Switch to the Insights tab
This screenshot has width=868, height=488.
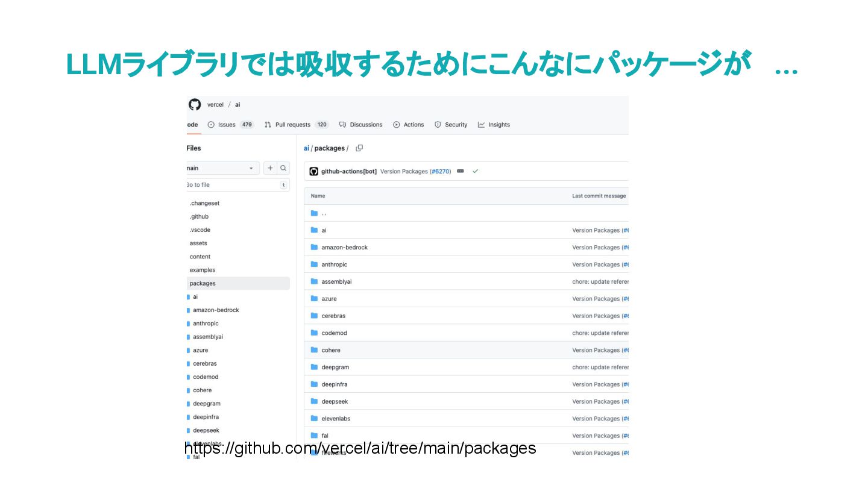coord(494,125)
